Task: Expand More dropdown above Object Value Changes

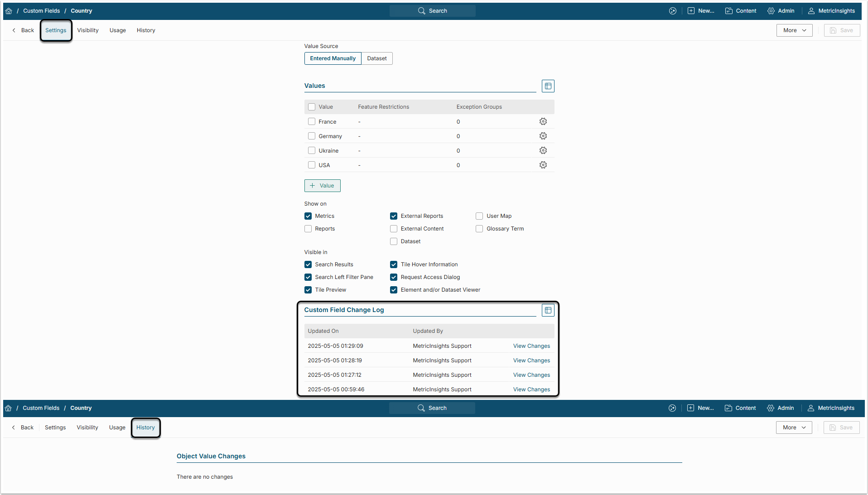Action: (x=794, y=428)
